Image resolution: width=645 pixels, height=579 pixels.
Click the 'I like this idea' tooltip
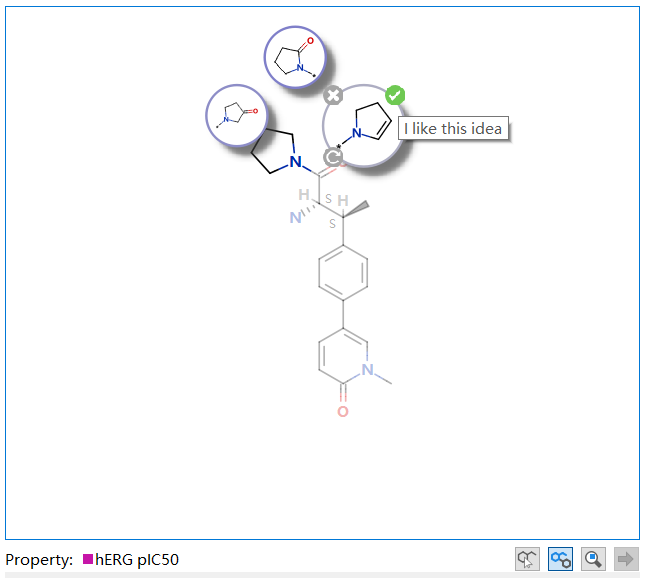(453, 128)
